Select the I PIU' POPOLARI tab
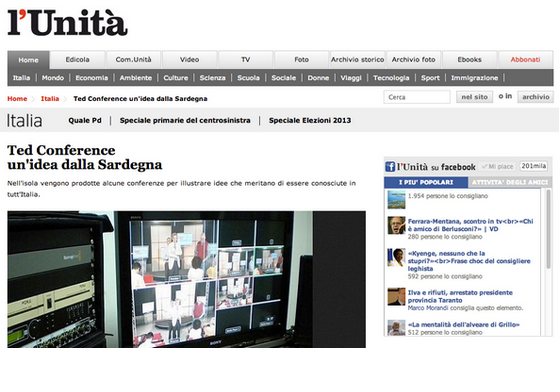The height and width of the screenshot is (392, 560). click(x=426, y=182)
